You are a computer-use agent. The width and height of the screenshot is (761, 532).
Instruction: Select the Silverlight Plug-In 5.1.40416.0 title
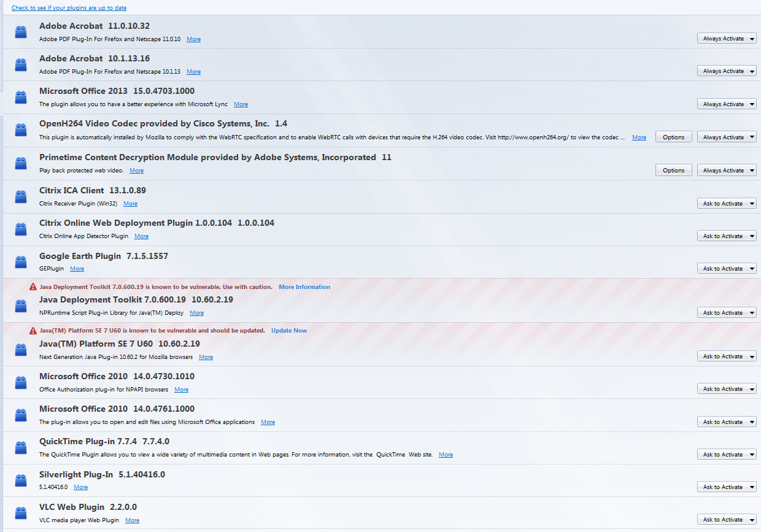point(102,474)
